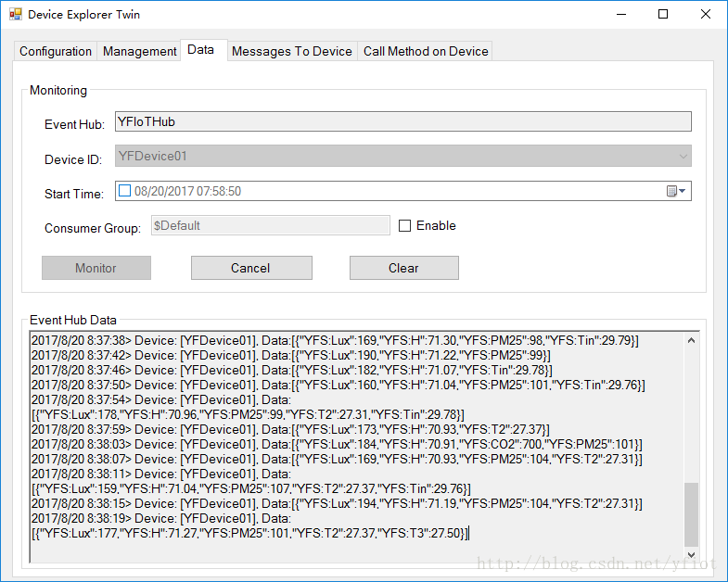Click the Cancel button
The height and width of the screenshot is (582, 728).
coord(251,268)
